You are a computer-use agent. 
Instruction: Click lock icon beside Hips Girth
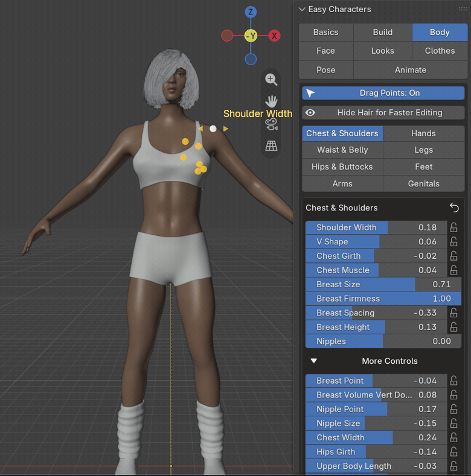(x=453, y=452)
